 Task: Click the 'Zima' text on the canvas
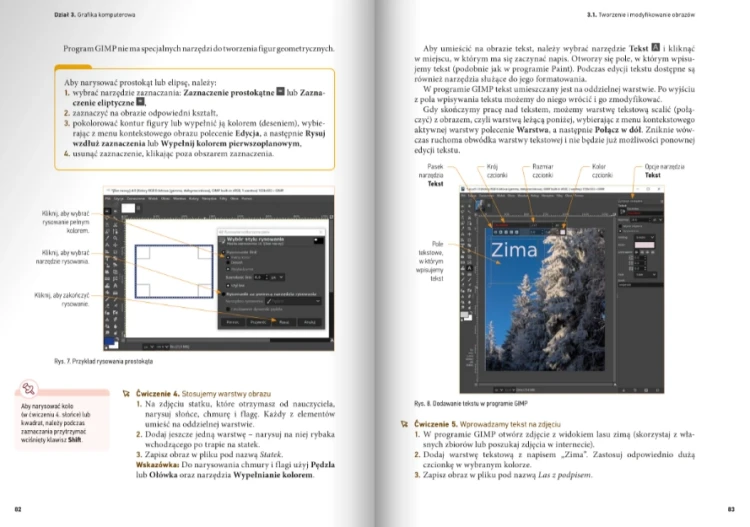[514, 250]
